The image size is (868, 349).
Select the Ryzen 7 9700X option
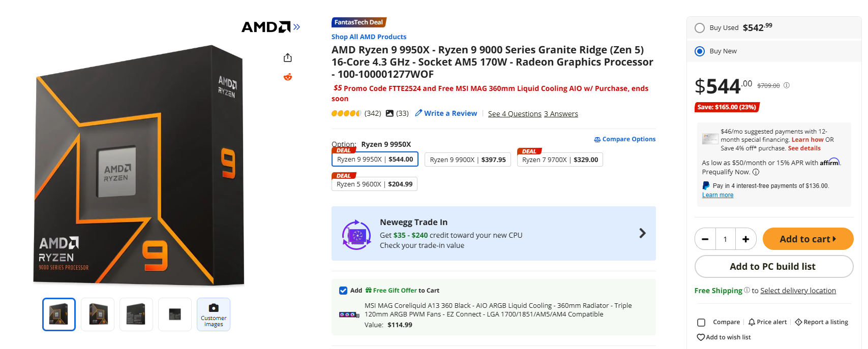pyautogui.click(x=559, y=159)
